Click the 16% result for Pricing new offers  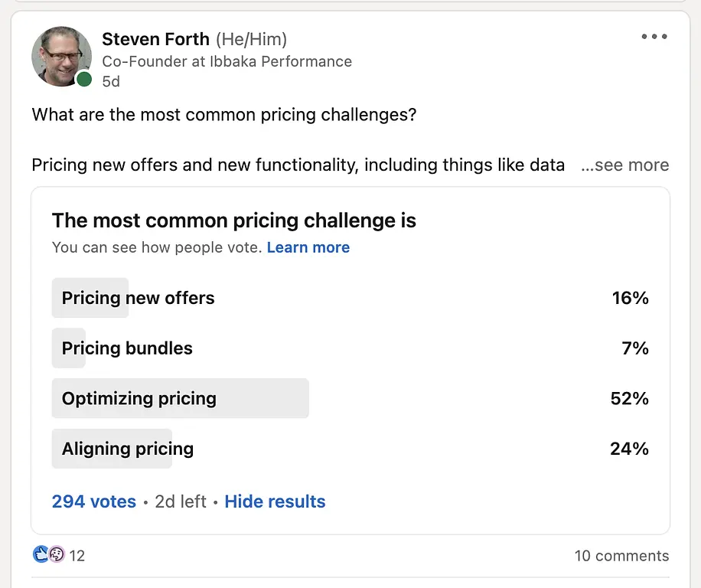(630, 298)
